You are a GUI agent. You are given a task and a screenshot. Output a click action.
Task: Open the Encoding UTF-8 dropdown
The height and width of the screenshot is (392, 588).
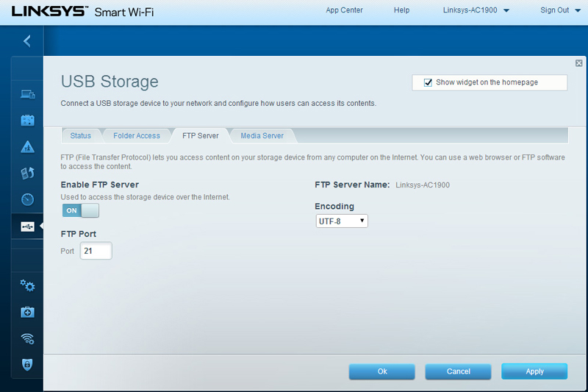point(342,221)
